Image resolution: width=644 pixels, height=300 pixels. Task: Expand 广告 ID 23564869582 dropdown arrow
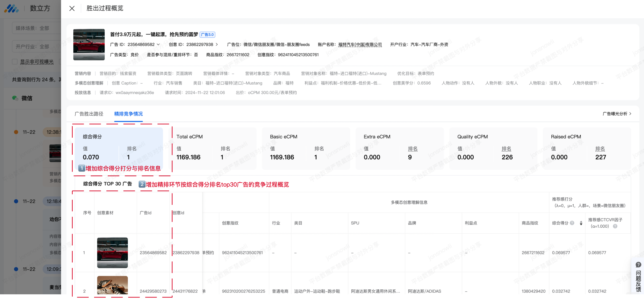coord(158,44)
